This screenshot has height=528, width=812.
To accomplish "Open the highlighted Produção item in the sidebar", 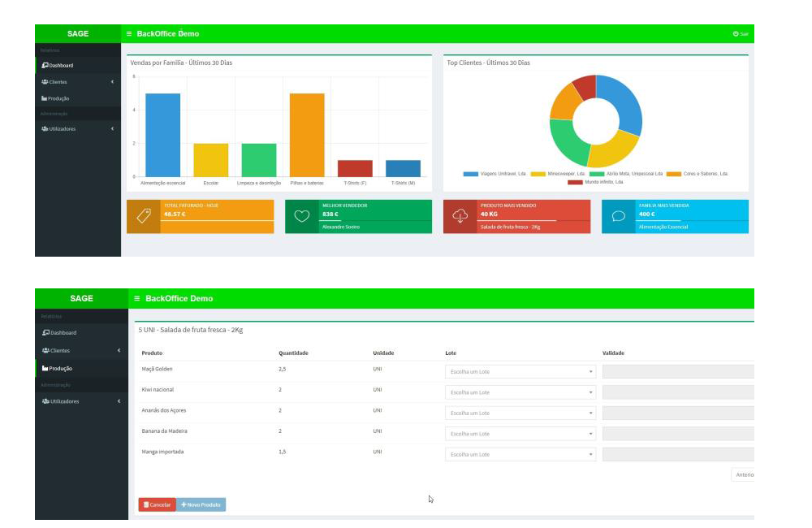I will 60,368.
